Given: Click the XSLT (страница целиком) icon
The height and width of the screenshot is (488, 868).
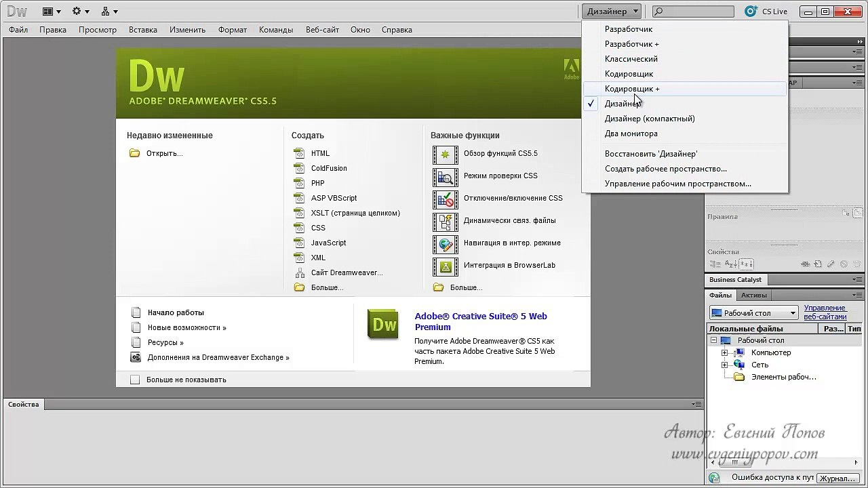Looking at the screenshot, I should (x=299, y=213).
